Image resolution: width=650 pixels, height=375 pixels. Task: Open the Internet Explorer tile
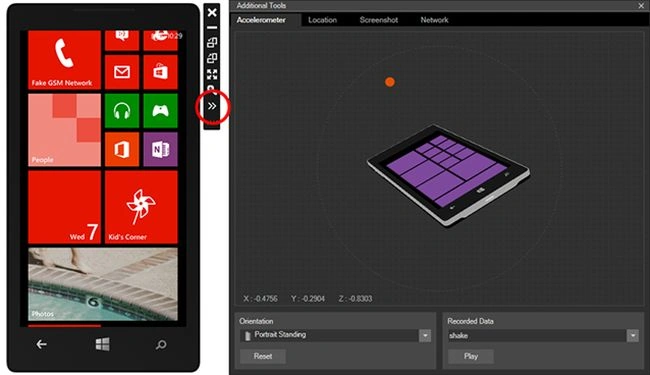[160, 40]
